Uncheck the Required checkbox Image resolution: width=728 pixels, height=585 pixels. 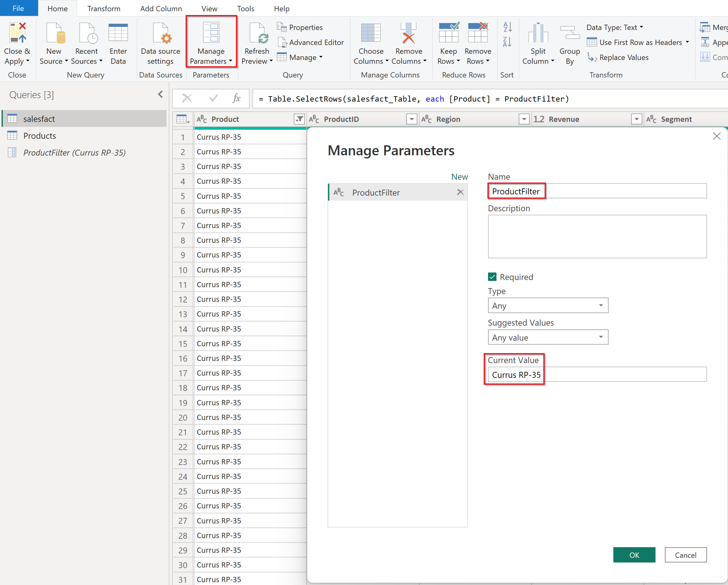pos(492,277)
